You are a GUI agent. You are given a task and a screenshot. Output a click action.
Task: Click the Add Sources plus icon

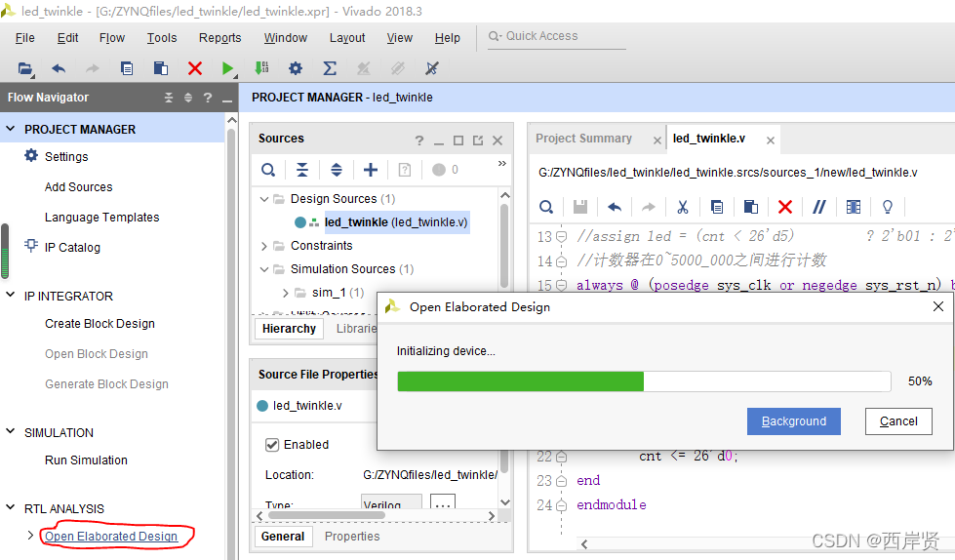[x=371, y=170]
